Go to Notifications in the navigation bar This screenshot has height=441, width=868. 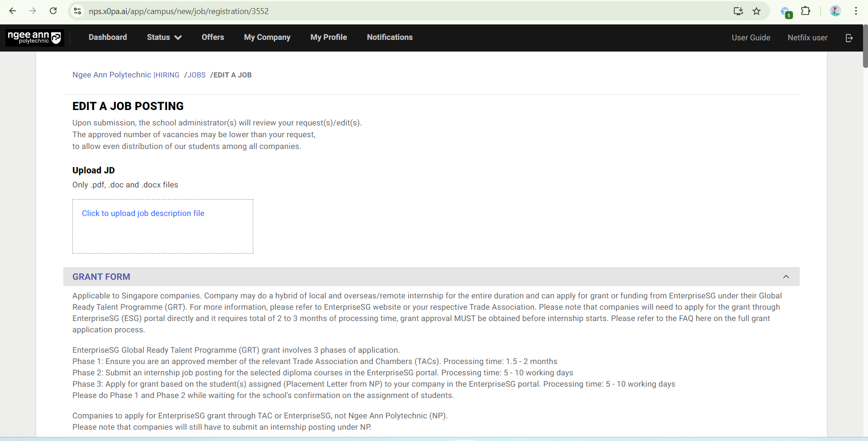389,37
